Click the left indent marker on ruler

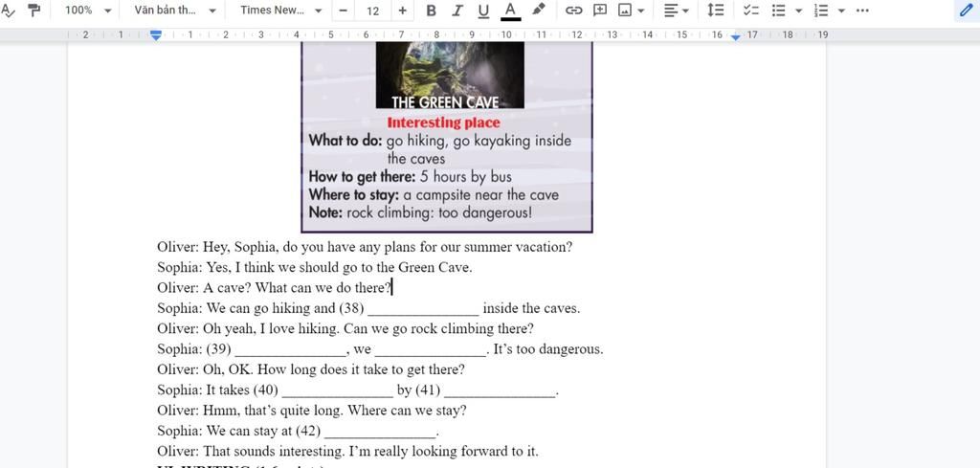pos(156,35)
